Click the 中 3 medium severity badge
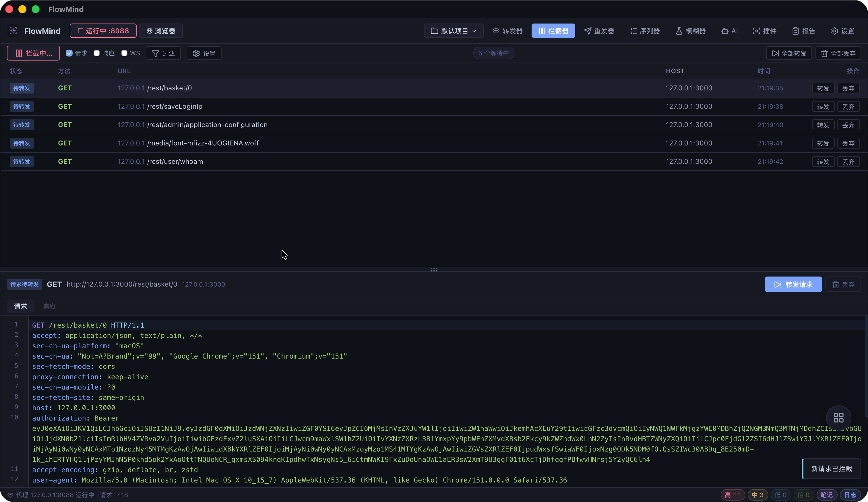This screenshot has height=502, width=868. [x=758, y=495]
